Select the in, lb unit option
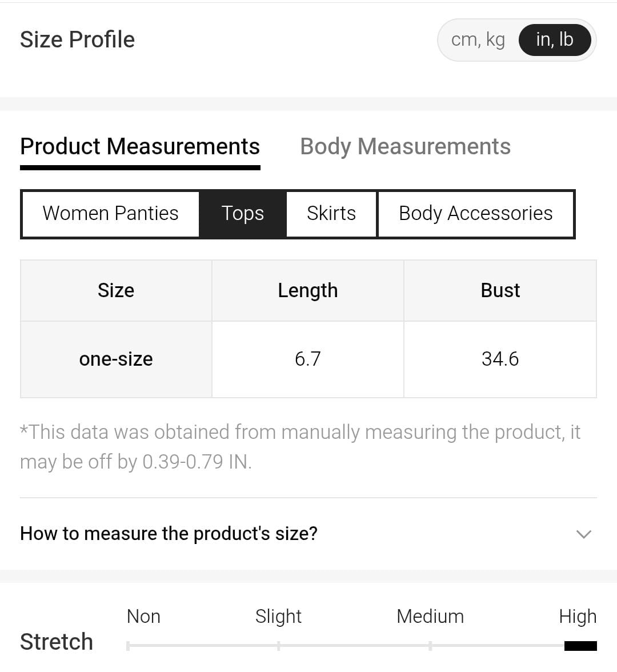Screen dimensions: 617x672 pyautogui.click(x=554, y=39)
